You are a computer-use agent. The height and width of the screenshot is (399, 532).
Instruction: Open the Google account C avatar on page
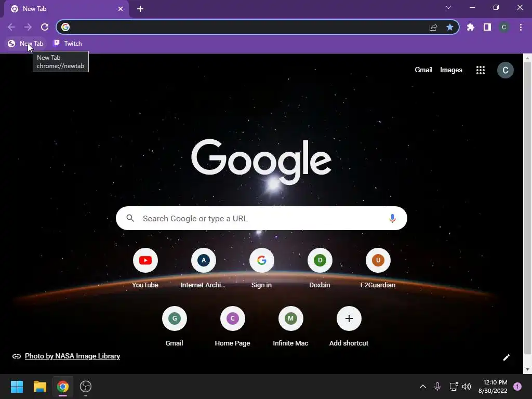tap(505, 70)
